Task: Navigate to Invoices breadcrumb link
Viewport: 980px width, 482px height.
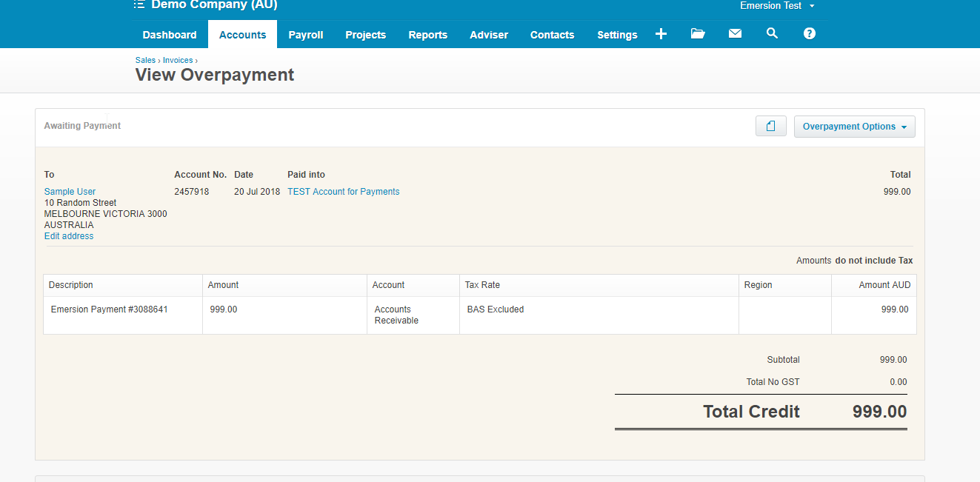Action: (x=178, y=61)
